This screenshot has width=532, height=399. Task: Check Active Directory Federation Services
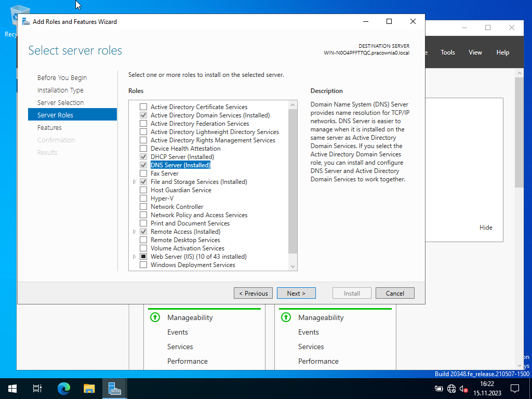(143, 124)
